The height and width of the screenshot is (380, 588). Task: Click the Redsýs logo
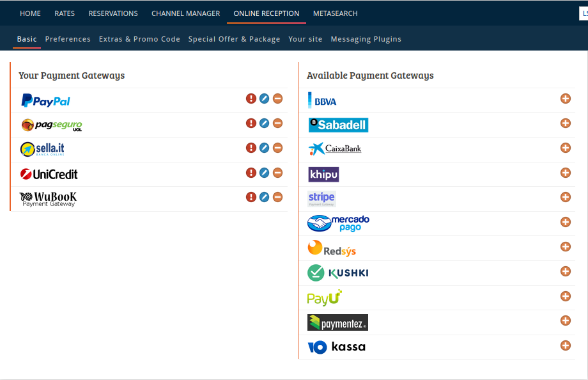332,248
